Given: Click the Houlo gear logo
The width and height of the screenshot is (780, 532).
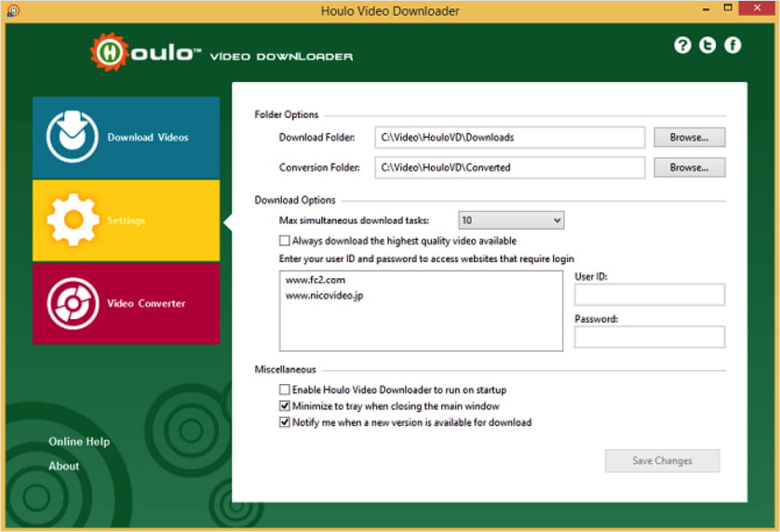Looking at the screenshot, I should point(110,52).
